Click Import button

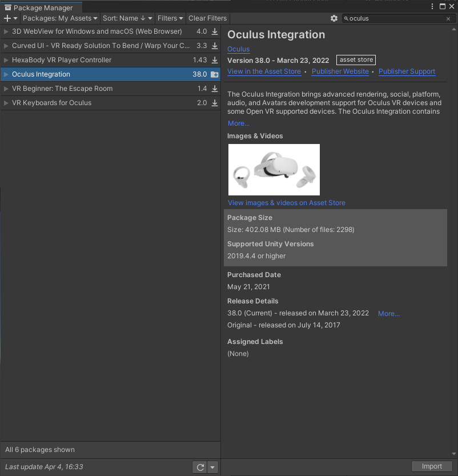[x=432, y=466]
